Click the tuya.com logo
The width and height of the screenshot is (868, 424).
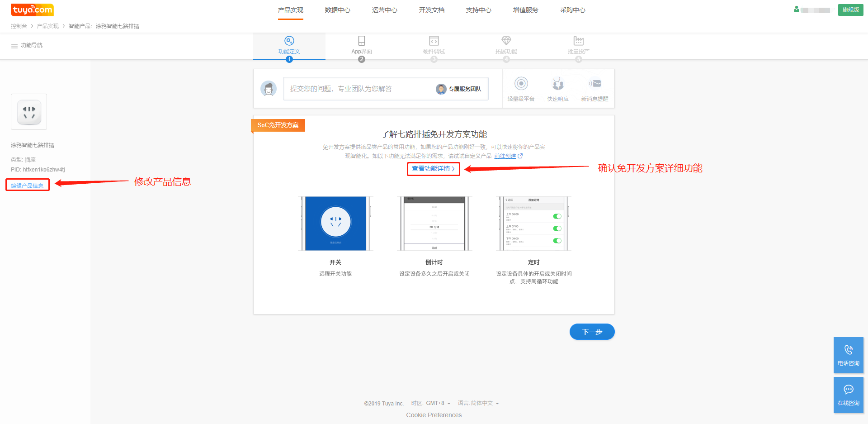tap(32, 10)
